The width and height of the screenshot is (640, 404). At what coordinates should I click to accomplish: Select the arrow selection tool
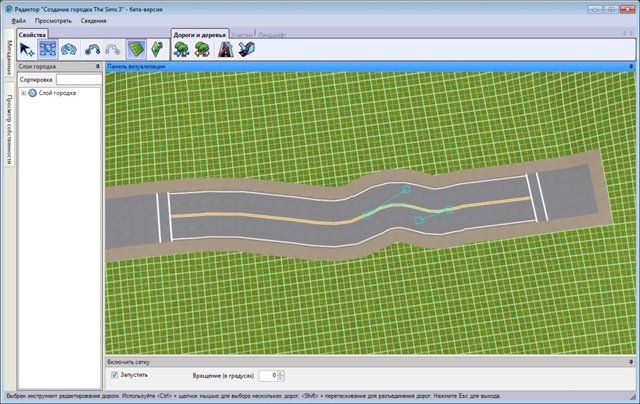pyautogui.click(x=26, y=48)
